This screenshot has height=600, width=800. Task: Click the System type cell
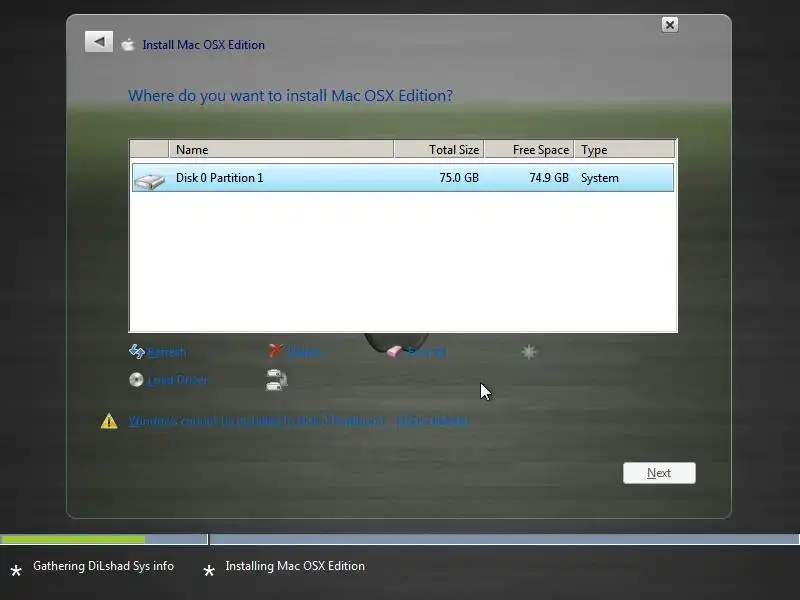(599, 178)
